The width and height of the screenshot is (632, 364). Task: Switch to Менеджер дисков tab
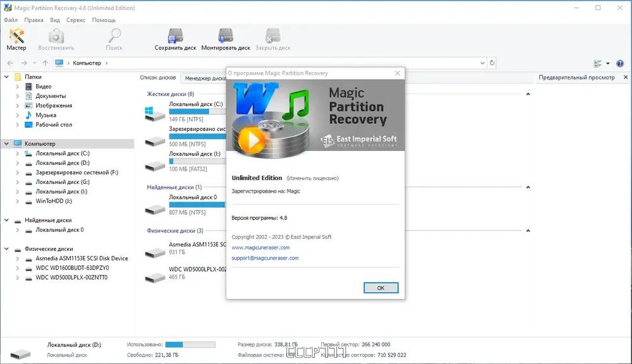click(204, 78)
